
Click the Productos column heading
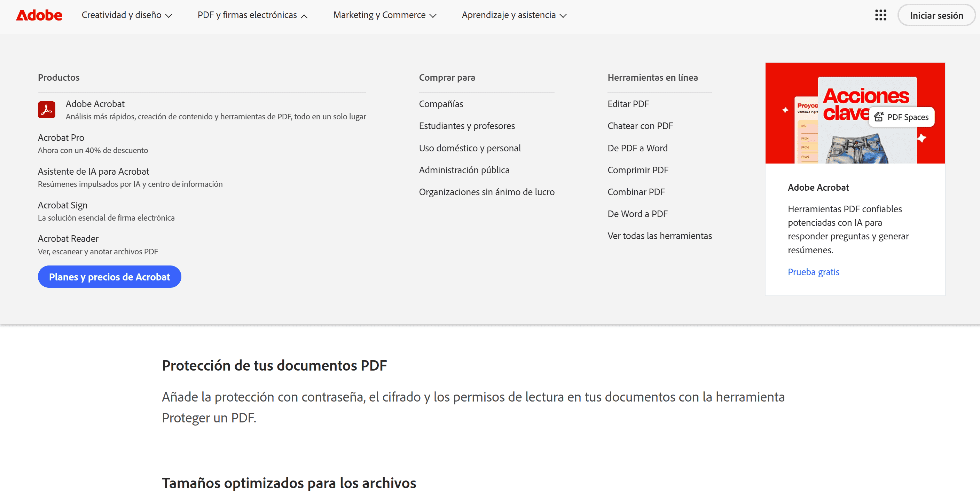tap(58, 78)
